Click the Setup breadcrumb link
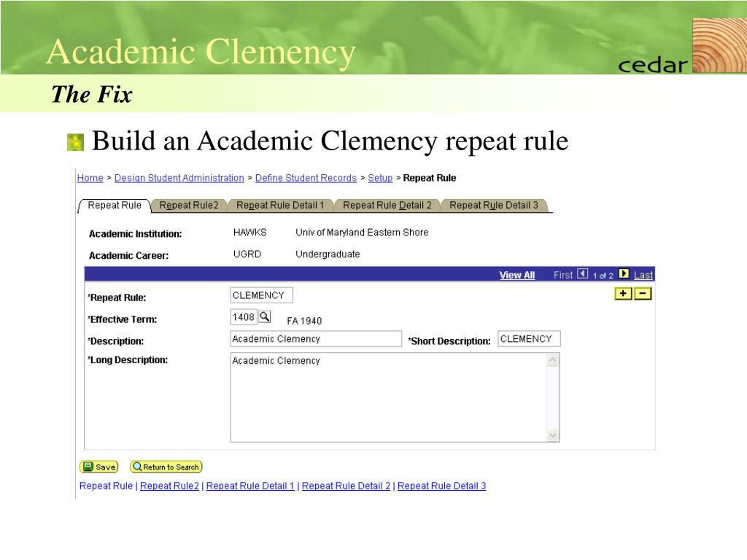Viewport: 747px width, 560px height. 380,178
